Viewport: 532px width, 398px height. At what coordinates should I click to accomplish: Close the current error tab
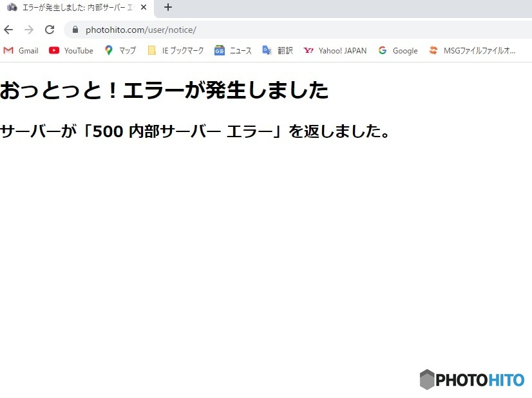click(144, 7)
